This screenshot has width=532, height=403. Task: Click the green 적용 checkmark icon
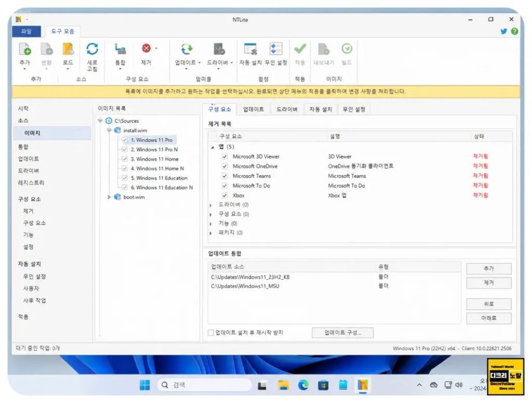pyautogui.click(x=300, y=49)
